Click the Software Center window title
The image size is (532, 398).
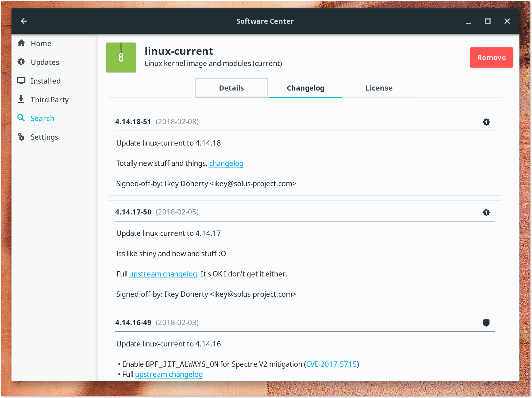[x=265, y=21]
